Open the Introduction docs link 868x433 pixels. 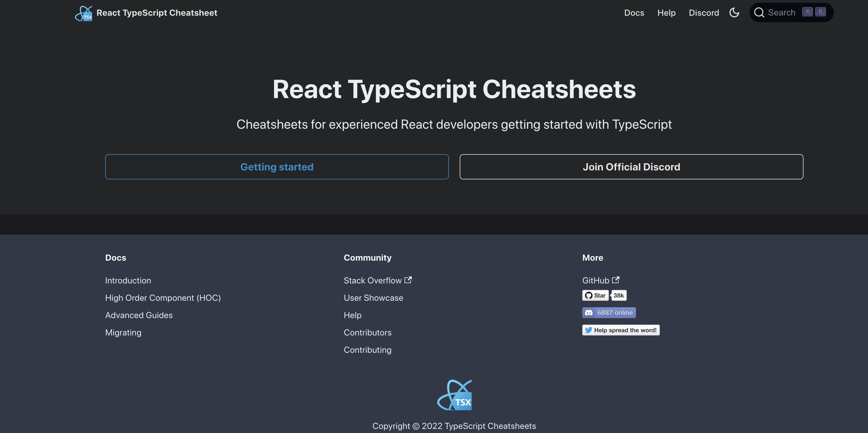tap(128, 280)
